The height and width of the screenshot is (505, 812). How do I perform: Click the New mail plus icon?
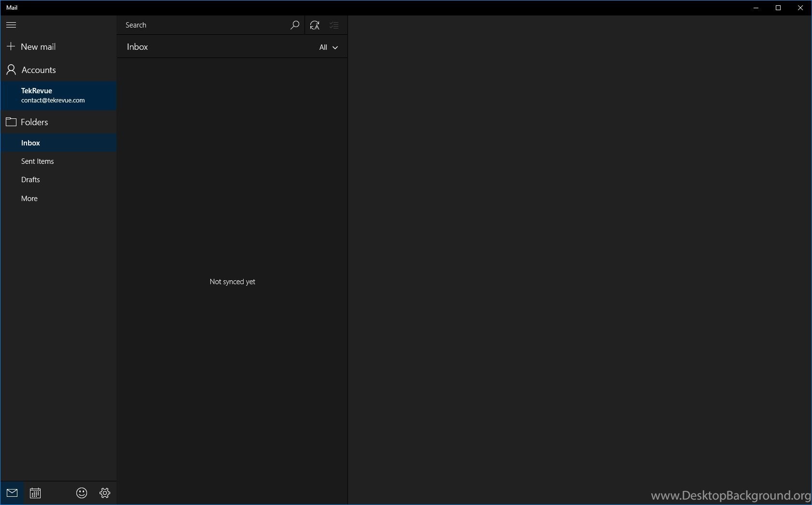(x=11, y=46)
